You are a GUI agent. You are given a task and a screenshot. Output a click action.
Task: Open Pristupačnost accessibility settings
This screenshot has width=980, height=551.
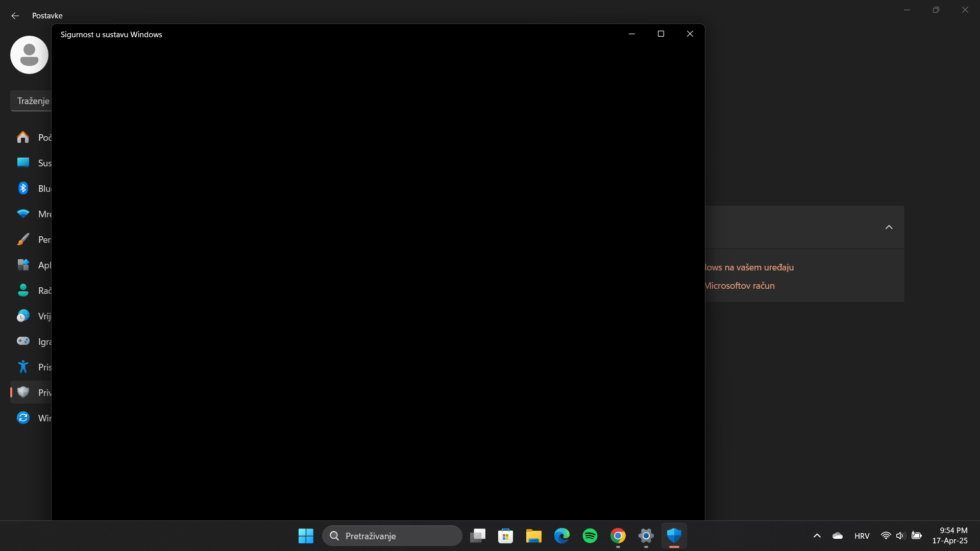tap(23, 366)
